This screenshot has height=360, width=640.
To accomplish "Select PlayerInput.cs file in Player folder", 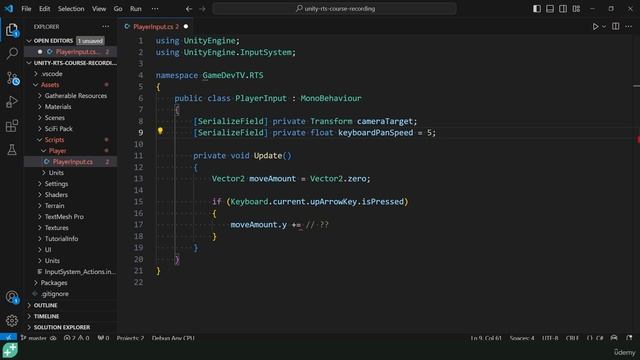I will pyautogui.click(x=70, y=162).
